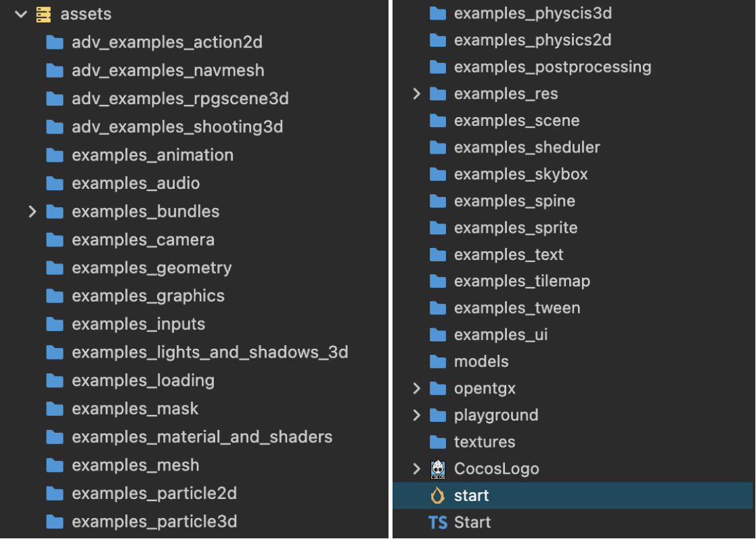Select the adv_examples_navmesh label
The width and height of the screenshot is (756, 539).
pos(168,71)
